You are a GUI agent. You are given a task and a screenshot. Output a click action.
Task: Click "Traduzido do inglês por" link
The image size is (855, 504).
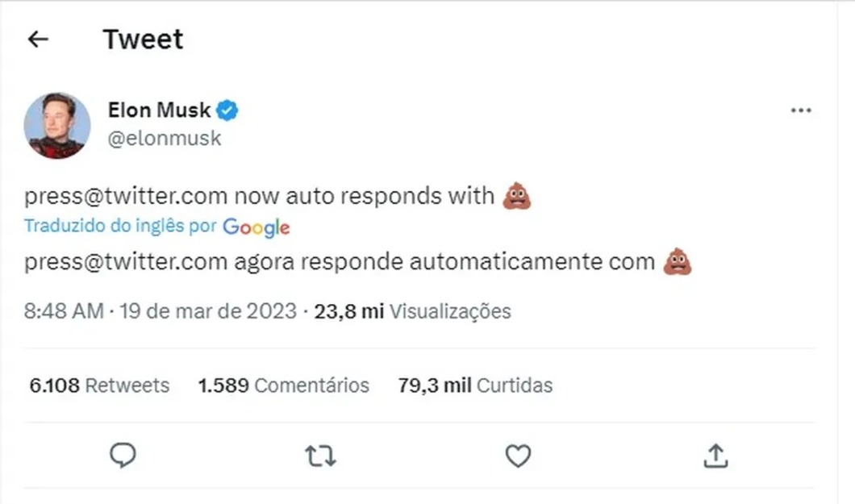[x=120, y=227]
